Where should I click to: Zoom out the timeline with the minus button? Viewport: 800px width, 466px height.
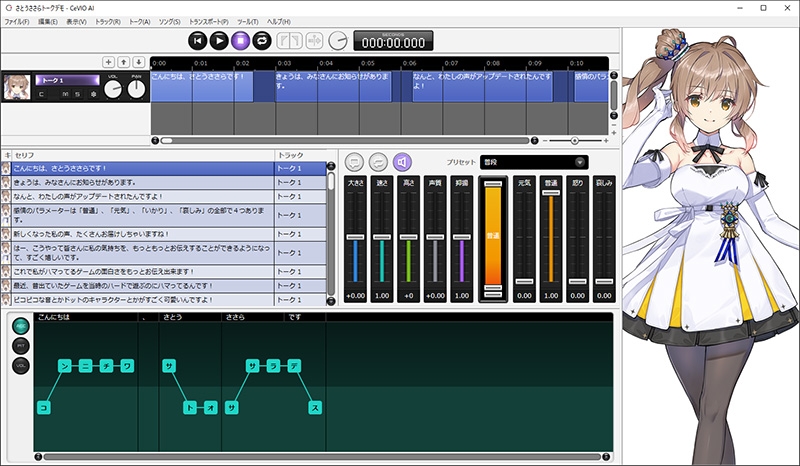click(x=545, y=140)
